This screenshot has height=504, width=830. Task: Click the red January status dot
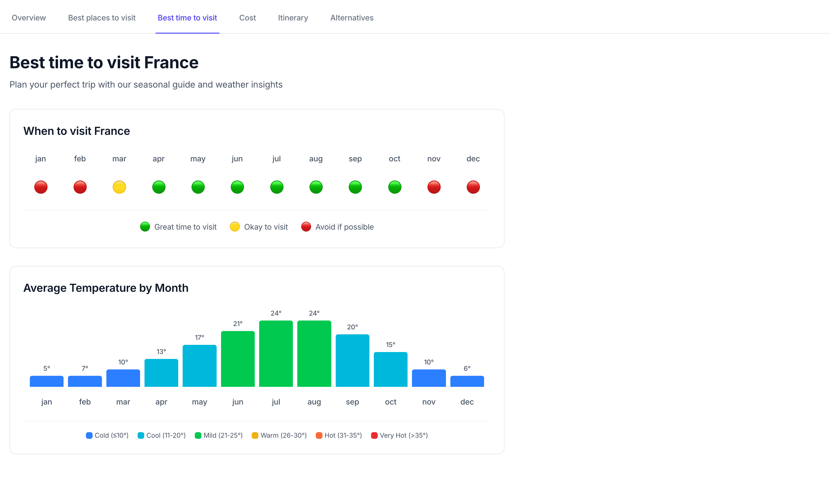[x=41, y=187]
